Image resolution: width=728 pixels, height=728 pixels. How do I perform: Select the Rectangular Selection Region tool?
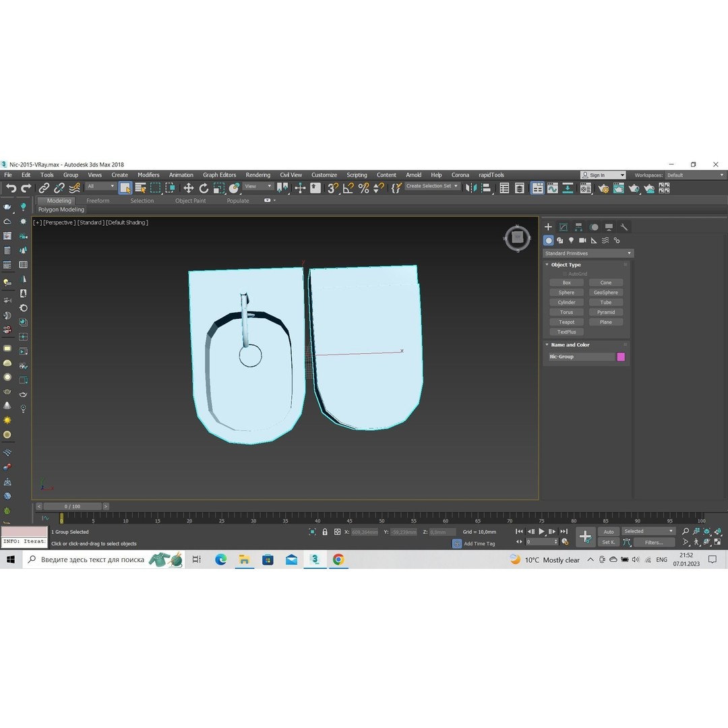pos(156,188)
